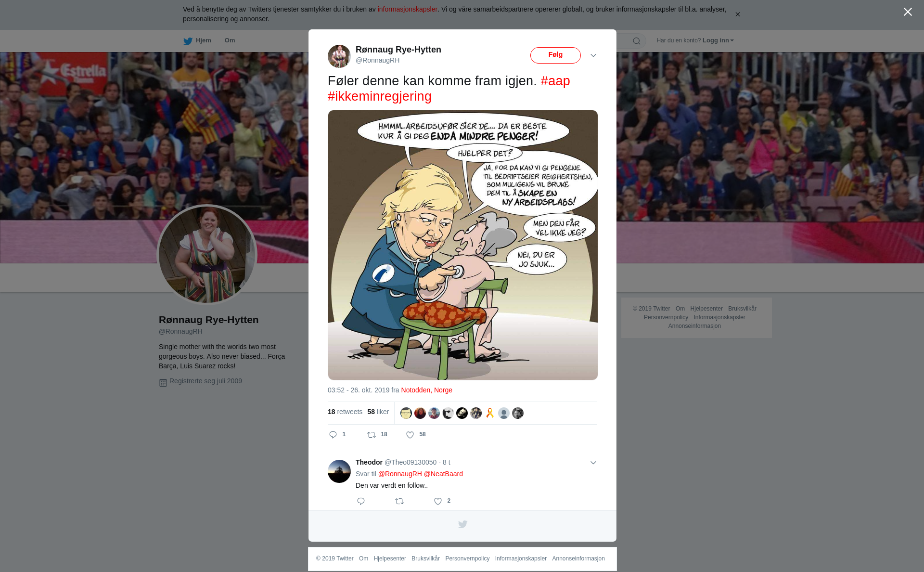Open the cartoon image in the tweet
924x572 pixels.
[462, 245]
